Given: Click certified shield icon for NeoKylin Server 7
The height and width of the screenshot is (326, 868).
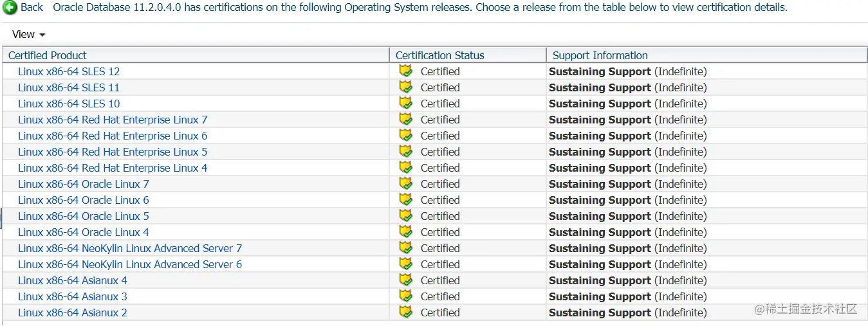Looking at the screenshot, I should pos(405,248).
